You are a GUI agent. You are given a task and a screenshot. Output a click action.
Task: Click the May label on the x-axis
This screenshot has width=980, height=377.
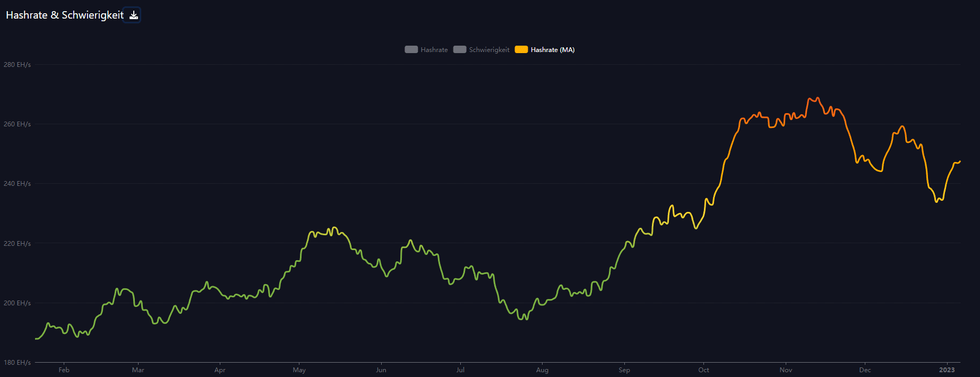click(299, 370)
